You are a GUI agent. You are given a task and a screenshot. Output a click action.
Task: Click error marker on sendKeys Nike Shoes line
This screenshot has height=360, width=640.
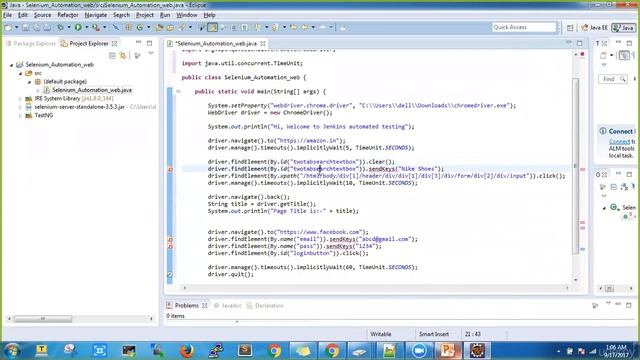tap(171, 169)
